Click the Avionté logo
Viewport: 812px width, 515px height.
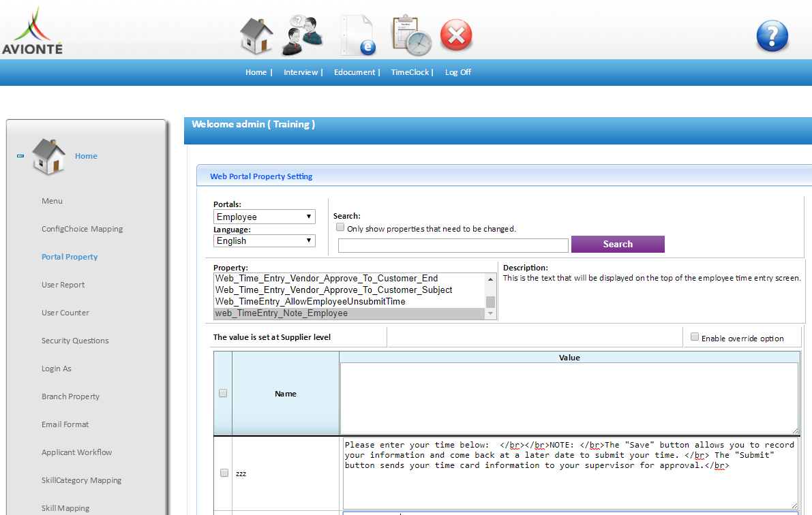pyautogui.click(x=32, y=31)
